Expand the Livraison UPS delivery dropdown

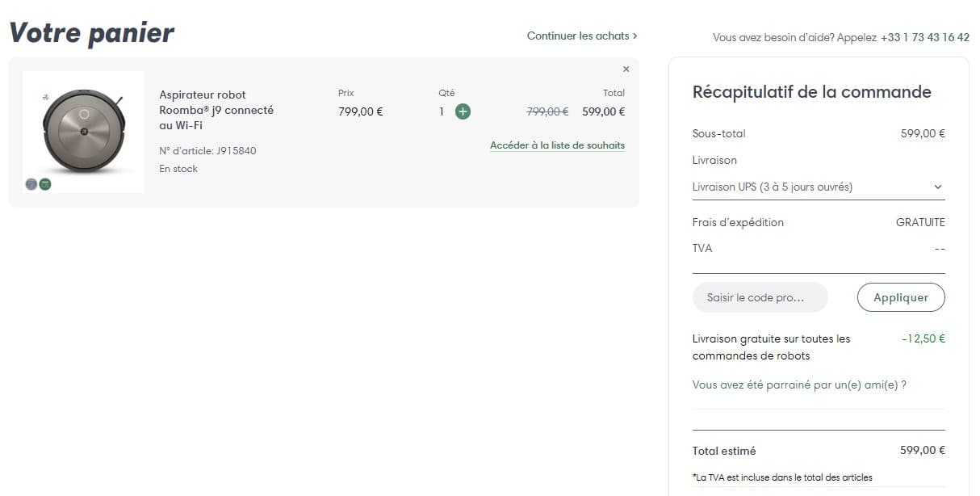pyautogui.click(x=817, y=187)
